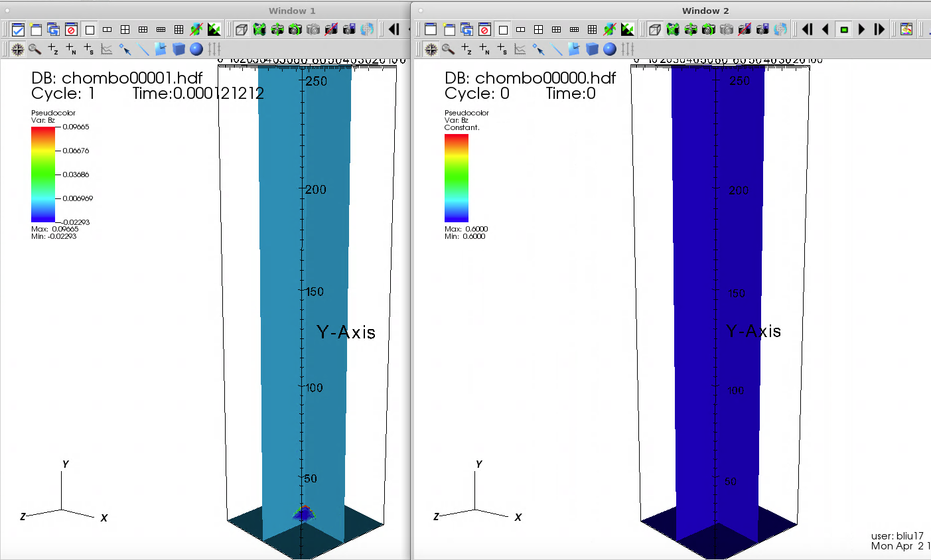Select the zoom magnifier mode in Window 1

point(35,49)
